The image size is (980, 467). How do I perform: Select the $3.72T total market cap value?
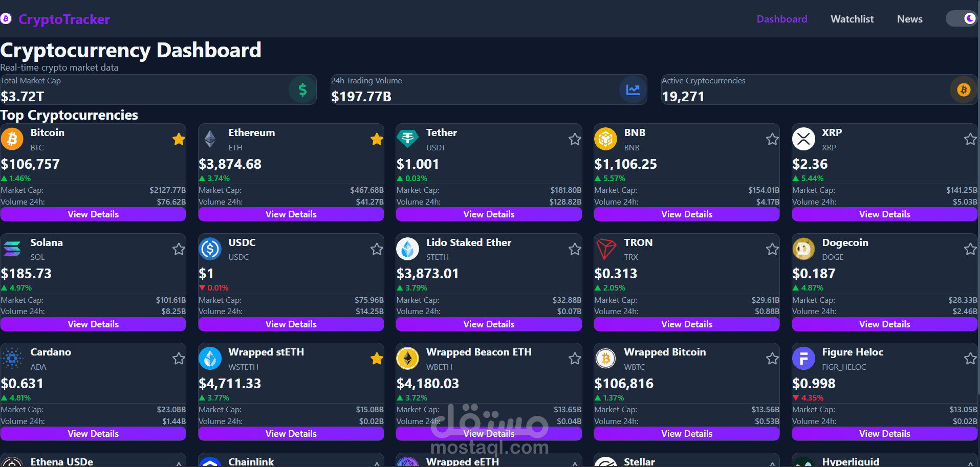click(23, 97)
